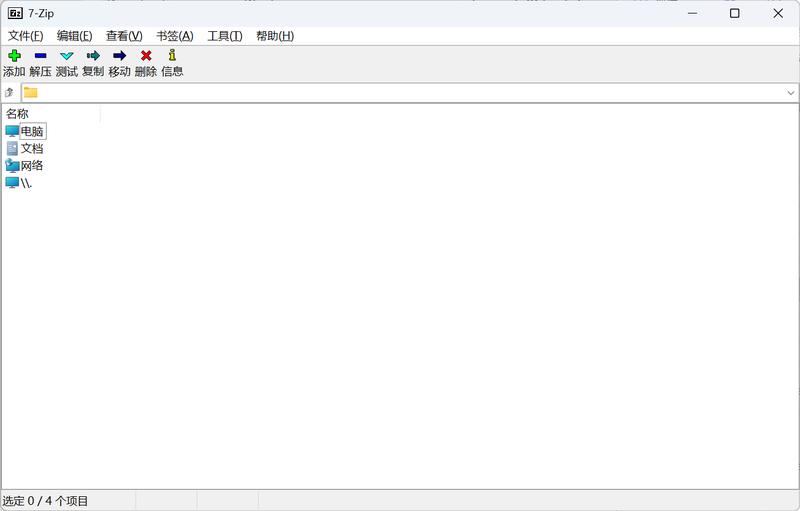
Task: Click the computer icon beside 电脑
Action: 12,131
